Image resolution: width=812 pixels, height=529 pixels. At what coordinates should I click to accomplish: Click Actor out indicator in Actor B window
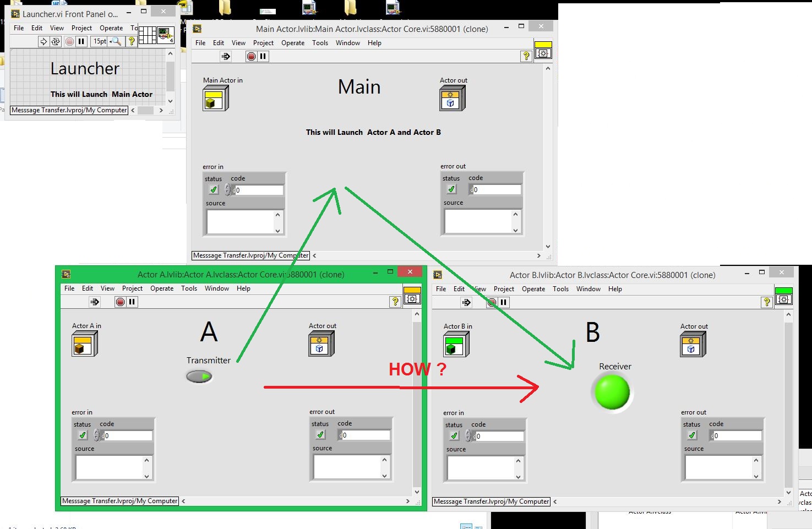(693, 345)
